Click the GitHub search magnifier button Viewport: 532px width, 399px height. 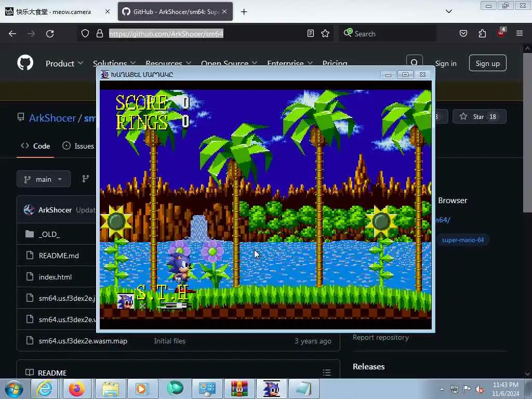pyautogui.click(x=414, y=62)
